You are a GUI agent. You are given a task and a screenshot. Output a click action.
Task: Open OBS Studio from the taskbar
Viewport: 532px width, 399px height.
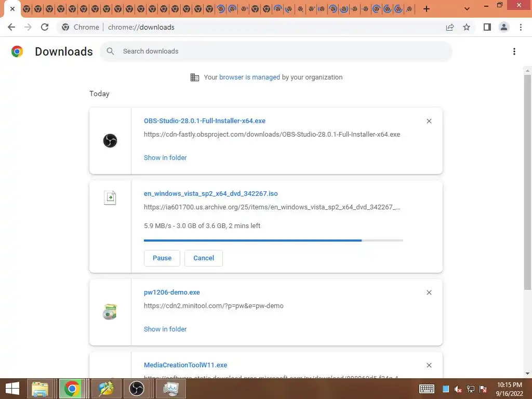(x=137, y=389)
